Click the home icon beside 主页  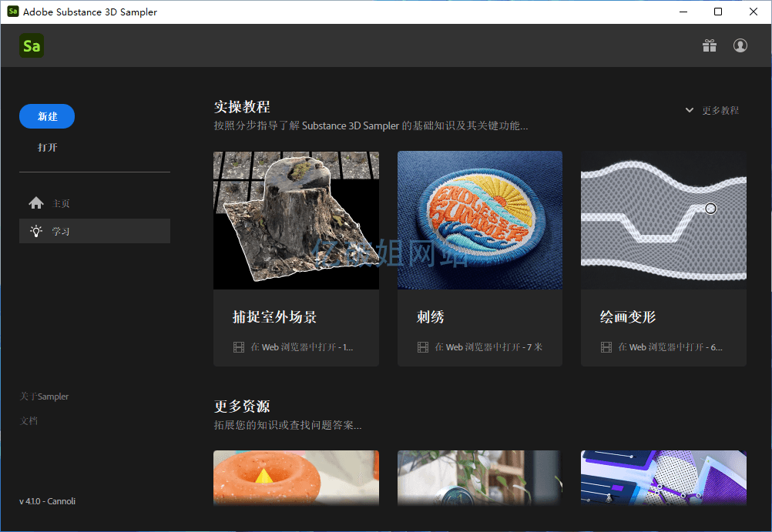coord(36,202)
